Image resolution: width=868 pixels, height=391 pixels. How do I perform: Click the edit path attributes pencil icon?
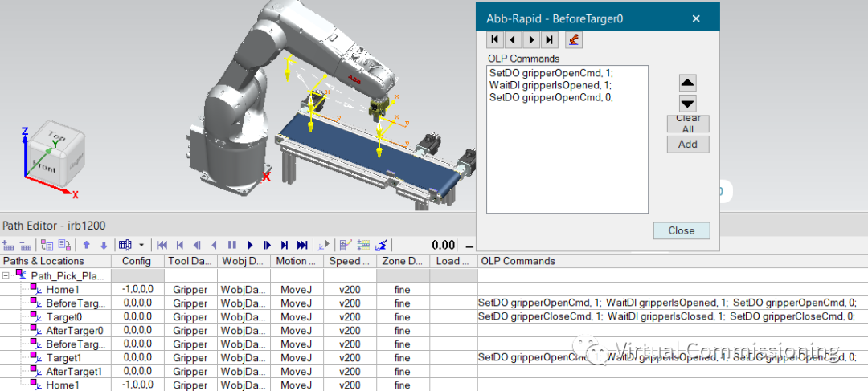(346, 245)
